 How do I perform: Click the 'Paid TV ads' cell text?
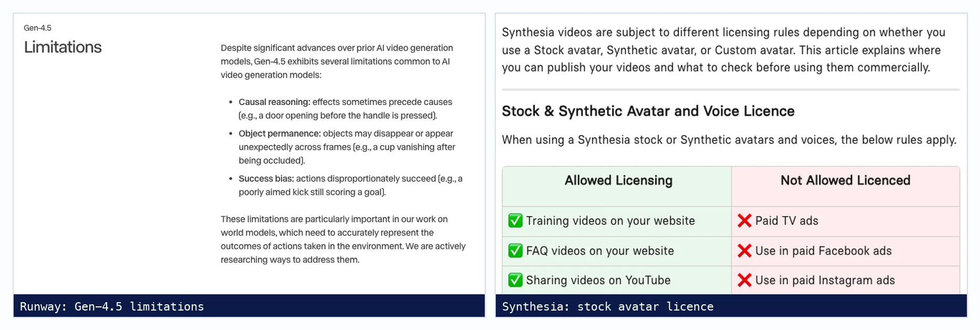pos(787,221)
